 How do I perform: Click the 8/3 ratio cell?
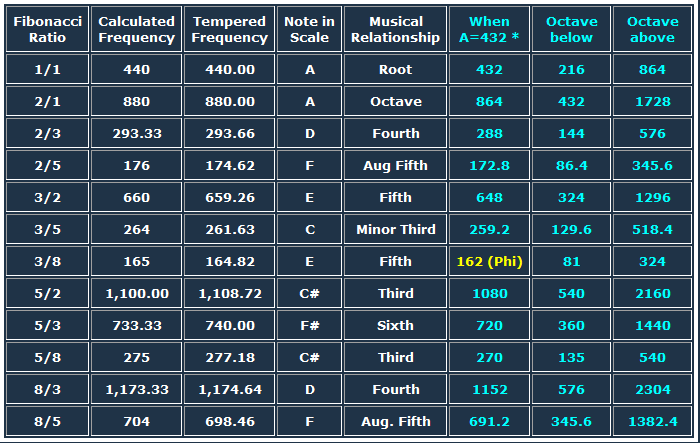[47, 389]
